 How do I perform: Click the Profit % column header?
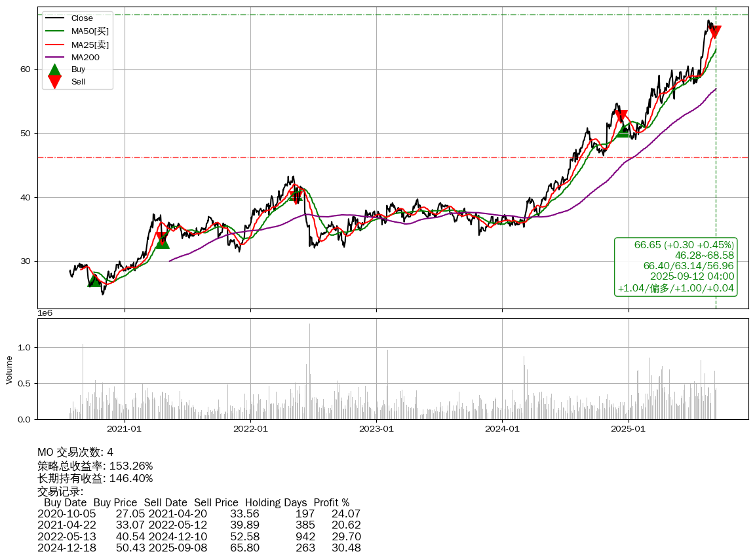331,502
